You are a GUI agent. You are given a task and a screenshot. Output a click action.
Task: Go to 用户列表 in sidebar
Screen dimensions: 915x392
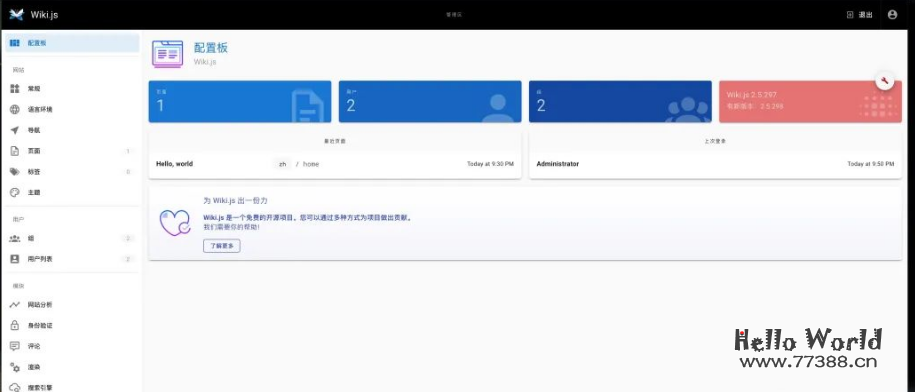coord(72,259)
